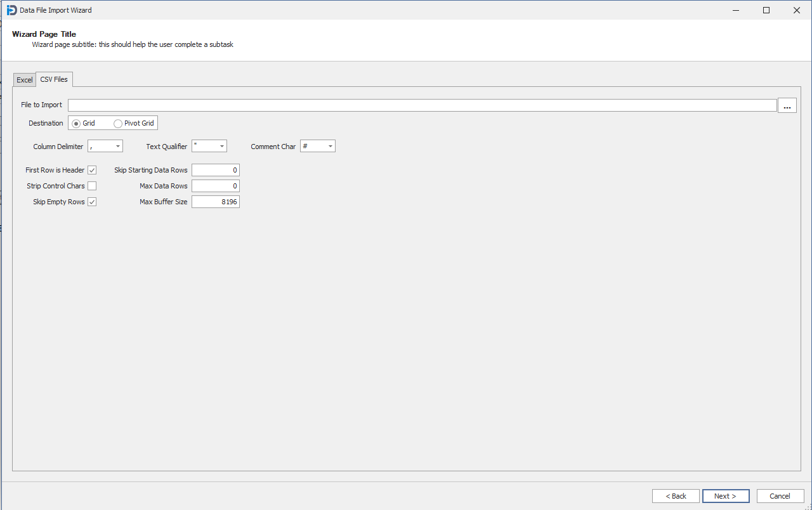The width and height of the screenshot is (812, 510).
Task: Select the Grid destination option
Action: tap(77, 124)
